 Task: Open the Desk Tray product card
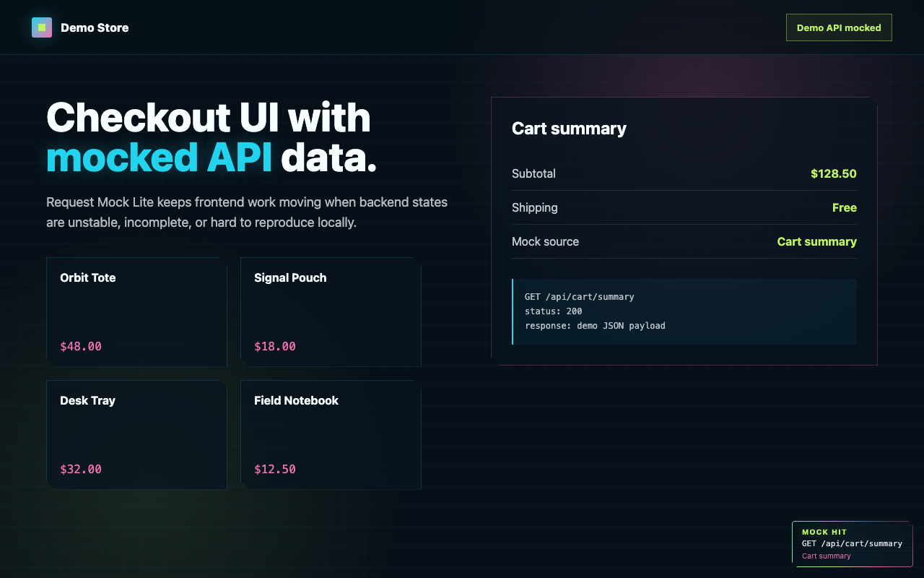tap(136, 435)
